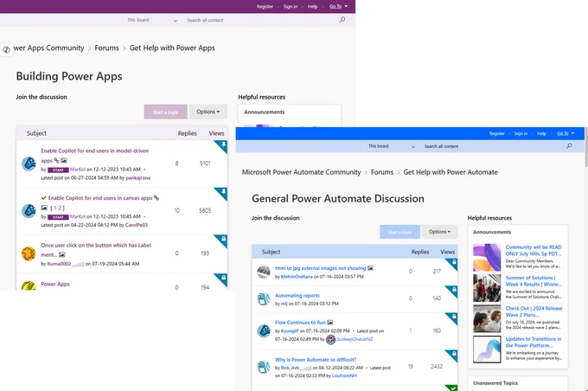Click image icon after 'Flow Continues to Run' title

point(330,323)
